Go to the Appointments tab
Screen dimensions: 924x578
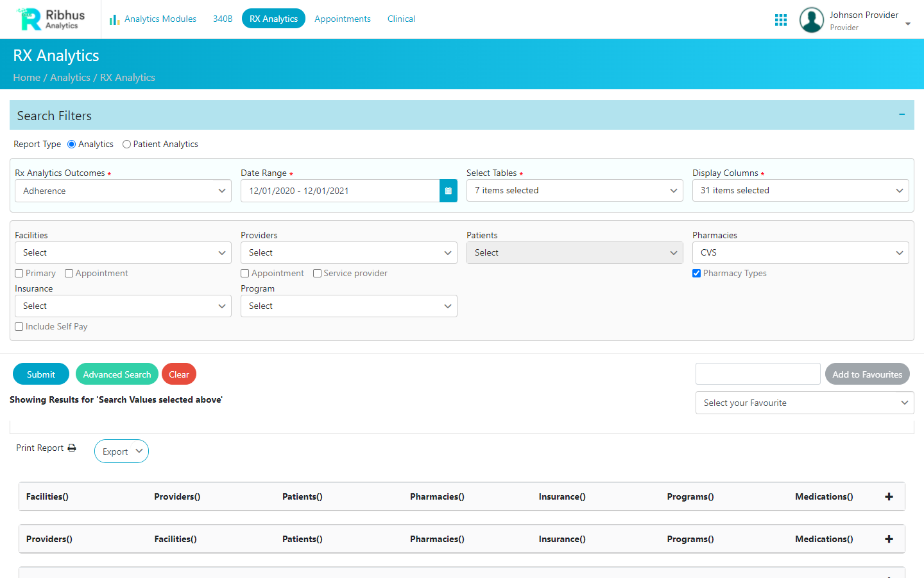click(342, 19)
